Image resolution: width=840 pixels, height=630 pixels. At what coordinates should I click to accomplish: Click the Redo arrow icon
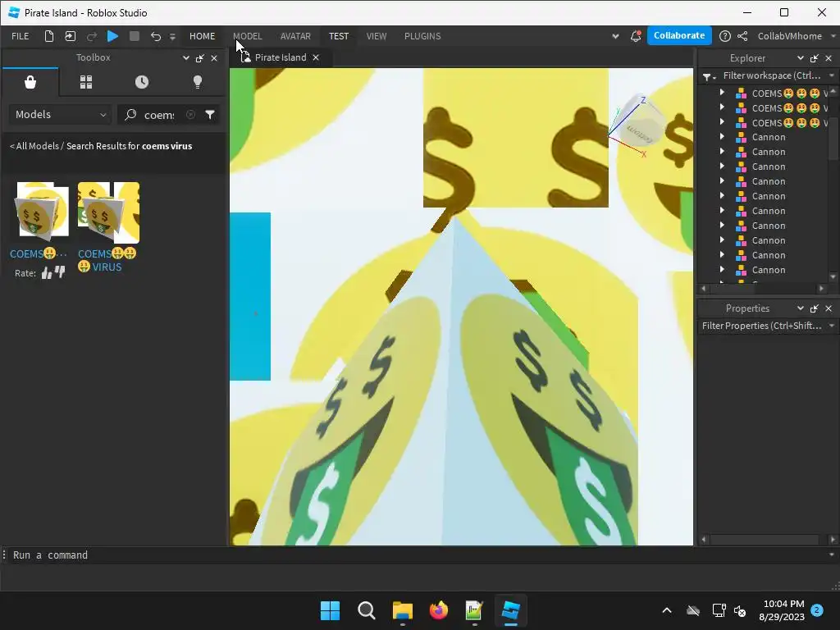tap(92, 36)
